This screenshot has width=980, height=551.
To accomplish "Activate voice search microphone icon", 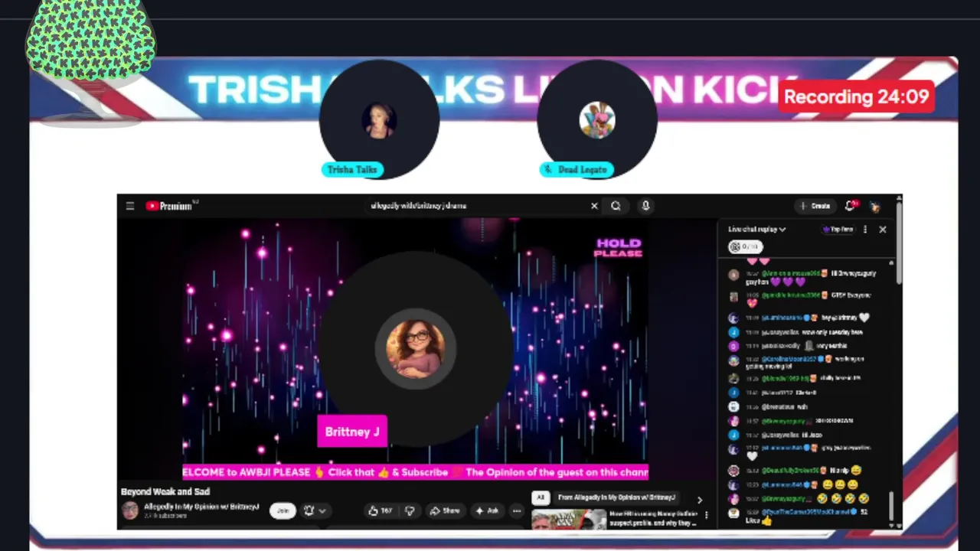I will point(645,206).
